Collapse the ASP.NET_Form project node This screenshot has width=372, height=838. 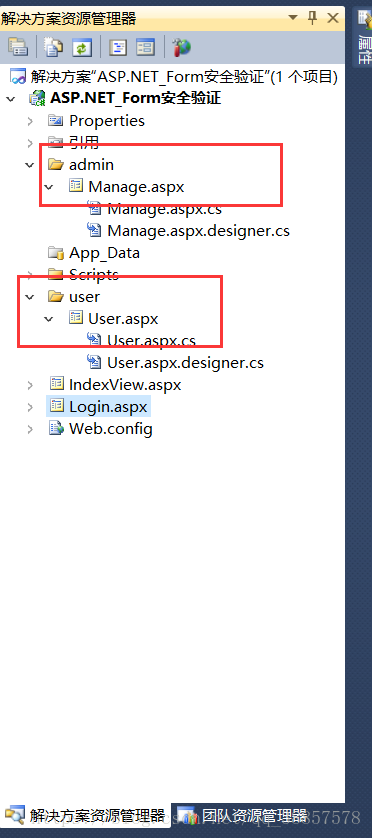(x=11, y=99)
